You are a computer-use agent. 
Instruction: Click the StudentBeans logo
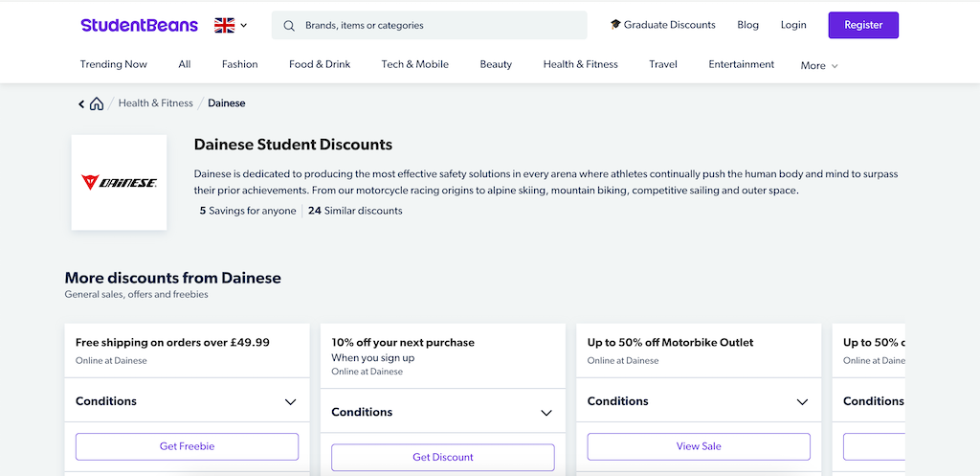[139, 25]
